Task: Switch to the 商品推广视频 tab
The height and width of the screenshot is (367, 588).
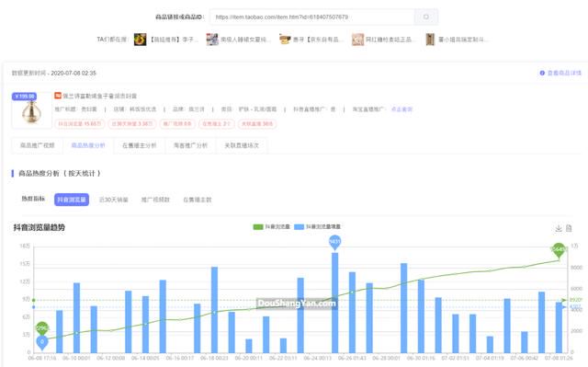Action: click(38, 145)
